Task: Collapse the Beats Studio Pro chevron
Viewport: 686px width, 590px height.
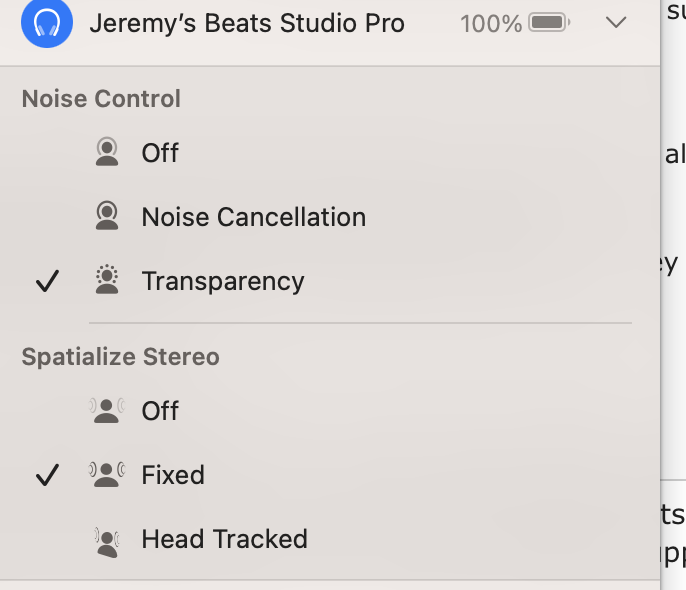Action: point(617,22)
